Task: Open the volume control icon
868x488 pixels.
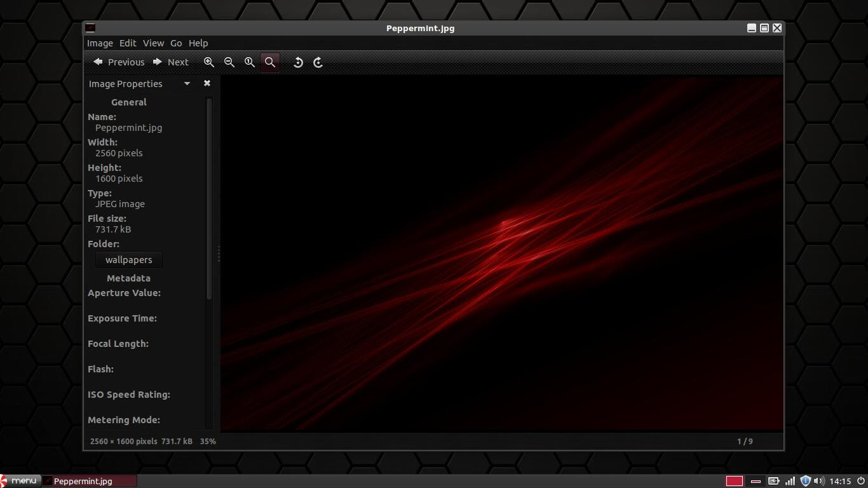Action: point(819,481)
